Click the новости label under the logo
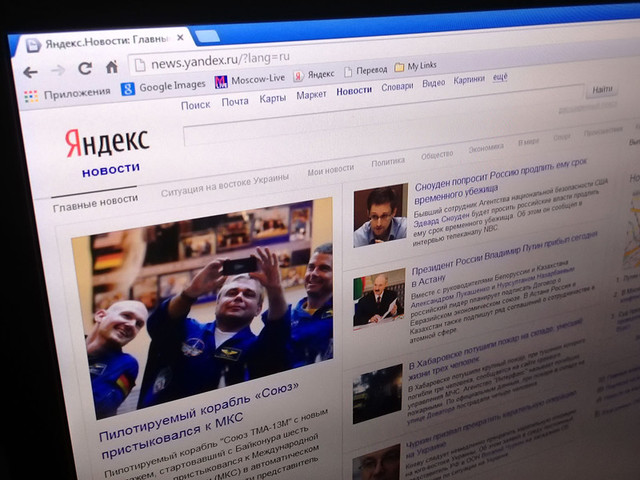640x480 pixels. click(111, 169)
